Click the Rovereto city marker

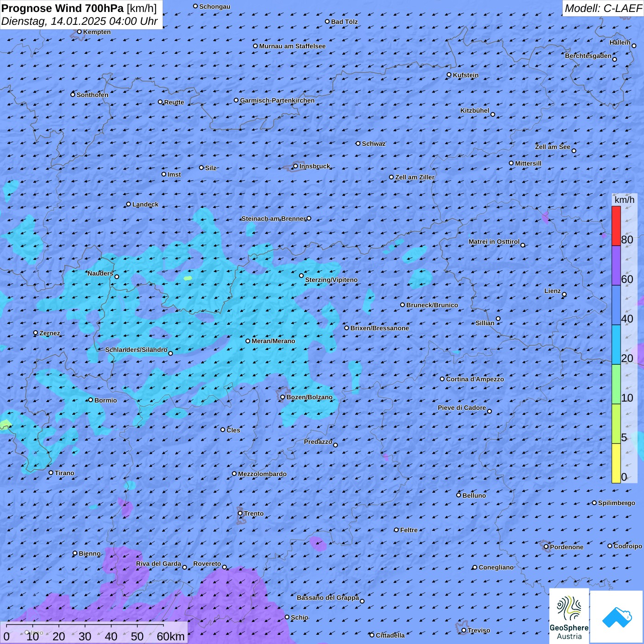pos(224,567)
